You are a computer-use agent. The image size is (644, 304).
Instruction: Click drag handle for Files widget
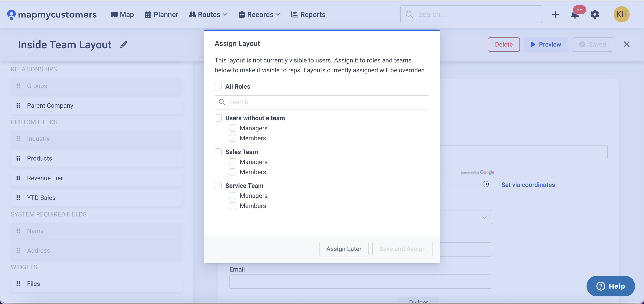[18, 284]
